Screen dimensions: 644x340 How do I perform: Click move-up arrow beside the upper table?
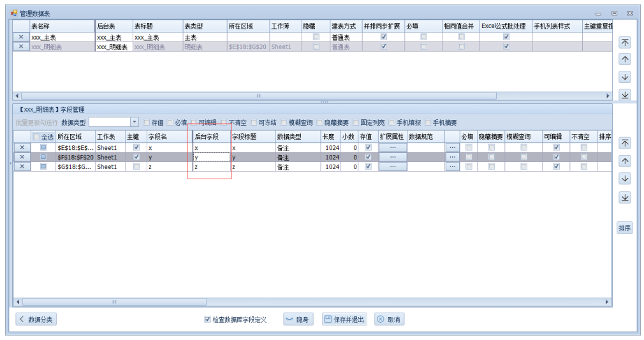625,59
